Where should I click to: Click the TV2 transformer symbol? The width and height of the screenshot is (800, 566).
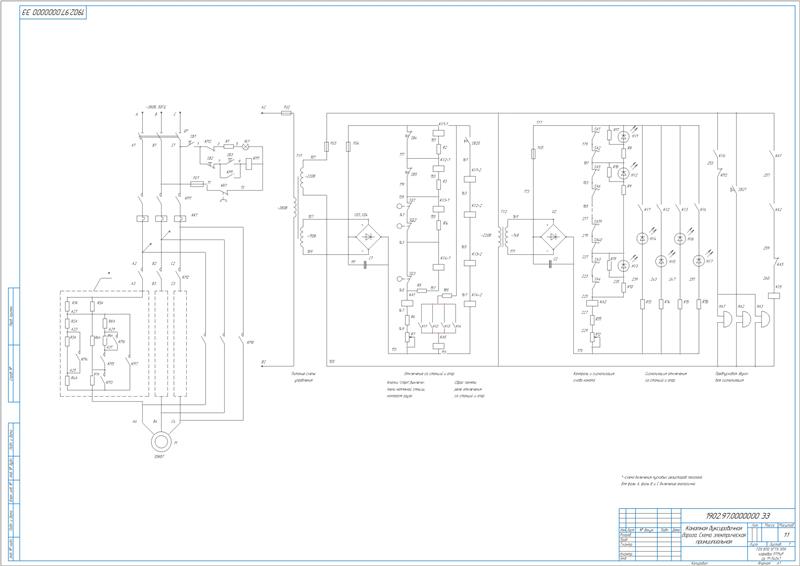505,235
